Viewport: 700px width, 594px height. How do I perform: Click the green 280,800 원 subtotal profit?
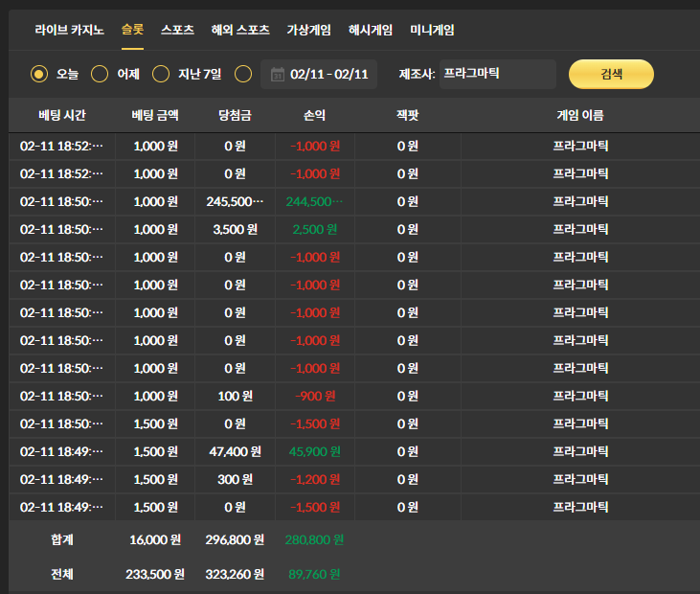click(x=315, y=540)
